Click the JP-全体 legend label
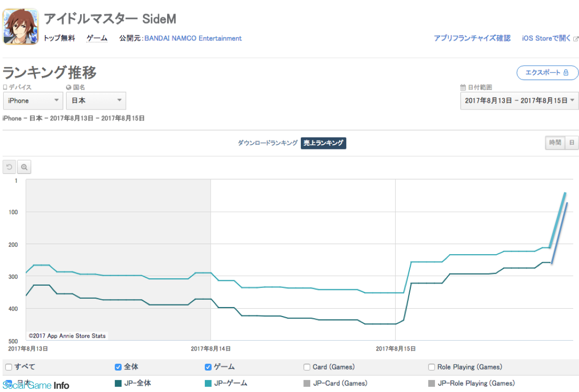 [x=138, y=383]
